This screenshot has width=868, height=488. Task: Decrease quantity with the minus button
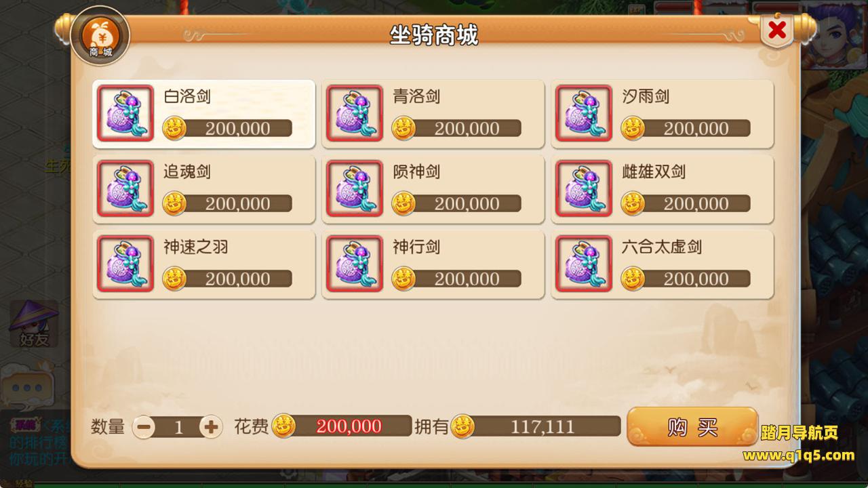click(x=144, y=427)
